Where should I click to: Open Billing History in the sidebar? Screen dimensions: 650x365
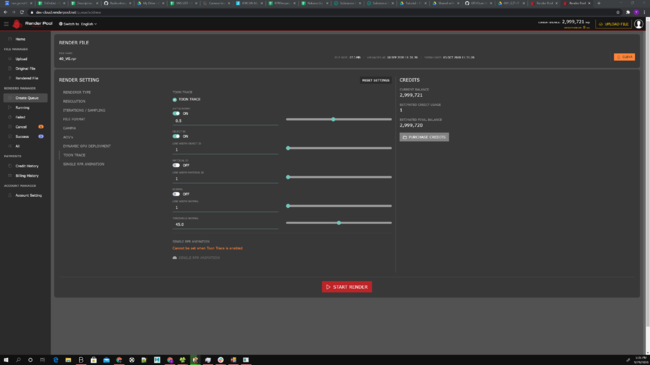click(x=27, y=176)
